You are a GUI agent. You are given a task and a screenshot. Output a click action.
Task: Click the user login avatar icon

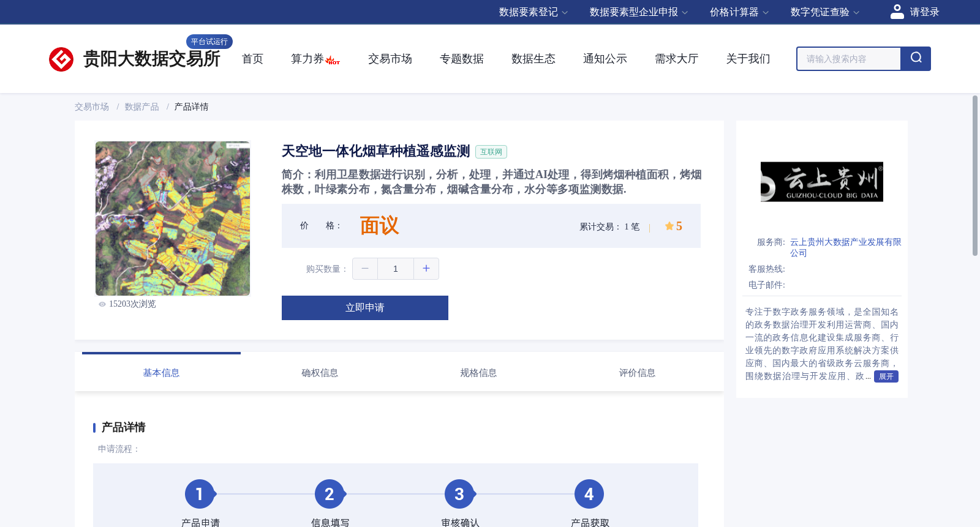pyautogui.click(x=897, y=12)
